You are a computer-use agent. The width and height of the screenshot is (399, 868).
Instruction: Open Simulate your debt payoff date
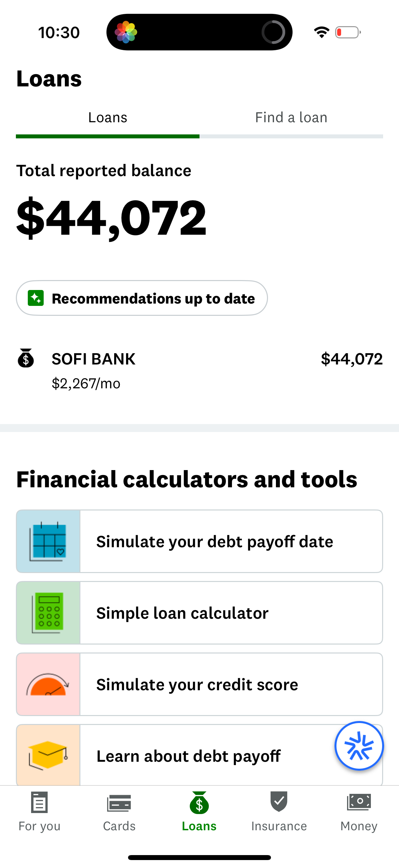pos(214,541)
